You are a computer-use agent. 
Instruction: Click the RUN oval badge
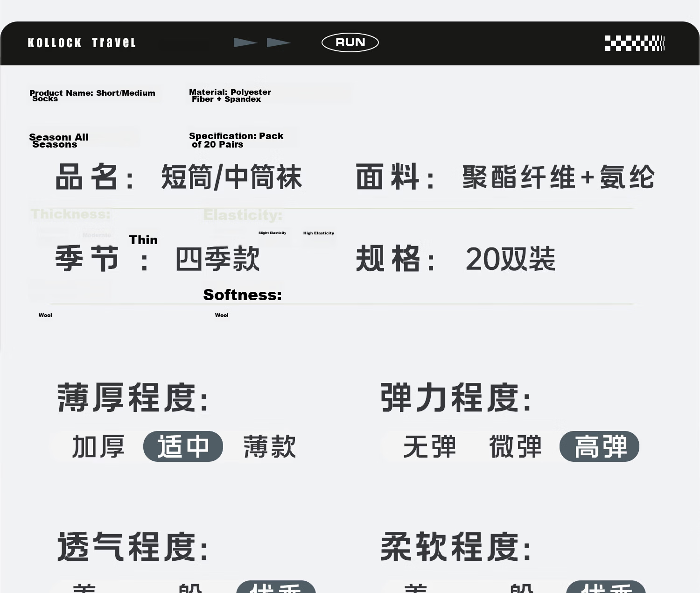point(350,42)
